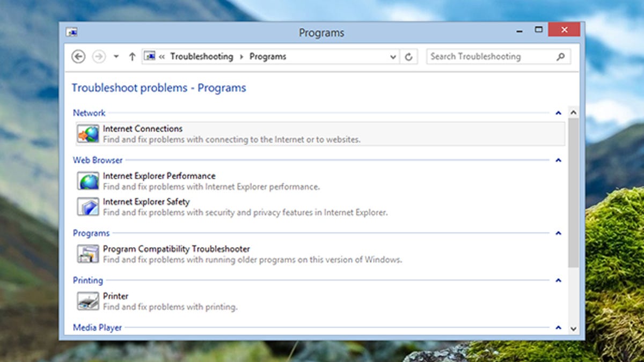Click the Programs group heading
The height and width of the screenshot is (362, 644).
coord(91,233)
